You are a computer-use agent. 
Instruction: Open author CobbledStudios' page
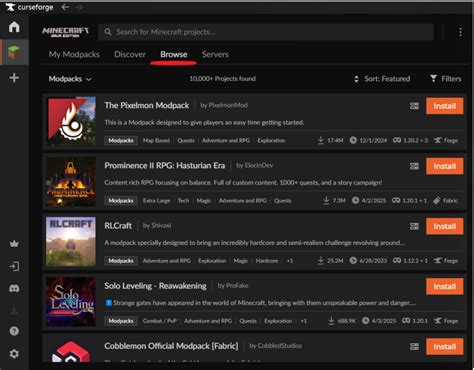pyautogui.click(x=275, y=346)
